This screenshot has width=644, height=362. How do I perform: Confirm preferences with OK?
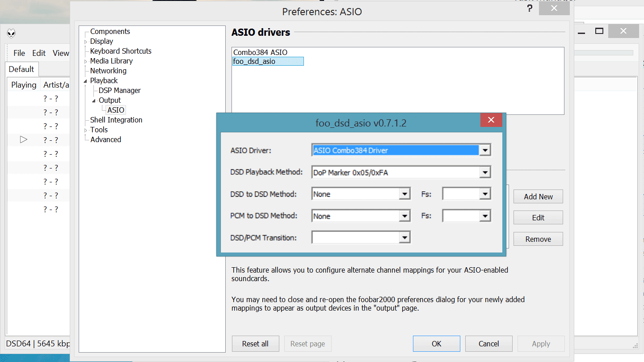pyautogui.click(x=437, y=344)
